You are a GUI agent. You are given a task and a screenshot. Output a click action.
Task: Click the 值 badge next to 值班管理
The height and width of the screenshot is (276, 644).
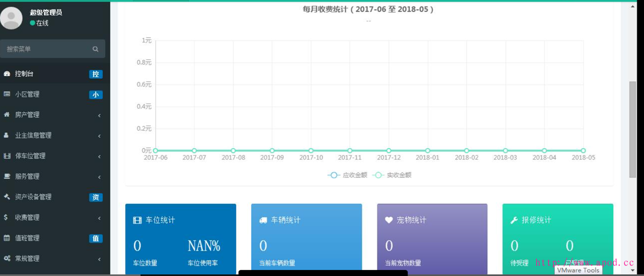96,238
